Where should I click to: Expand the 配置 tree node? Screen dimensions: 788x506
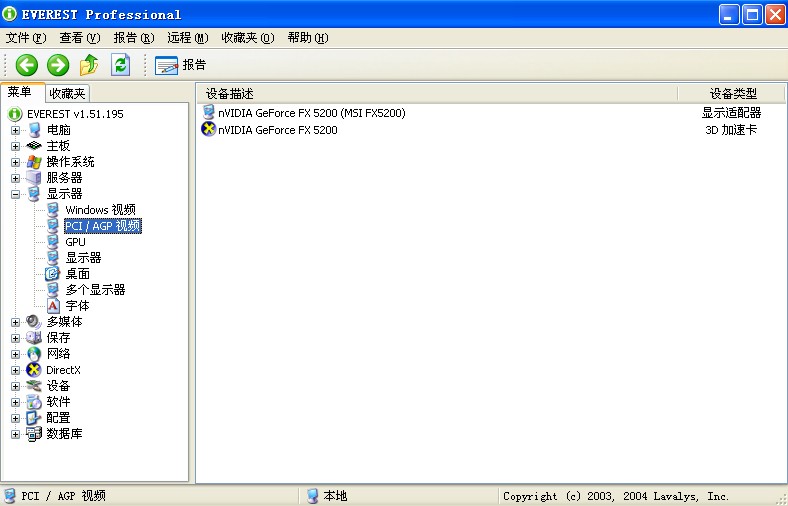[x=16, y=419]
